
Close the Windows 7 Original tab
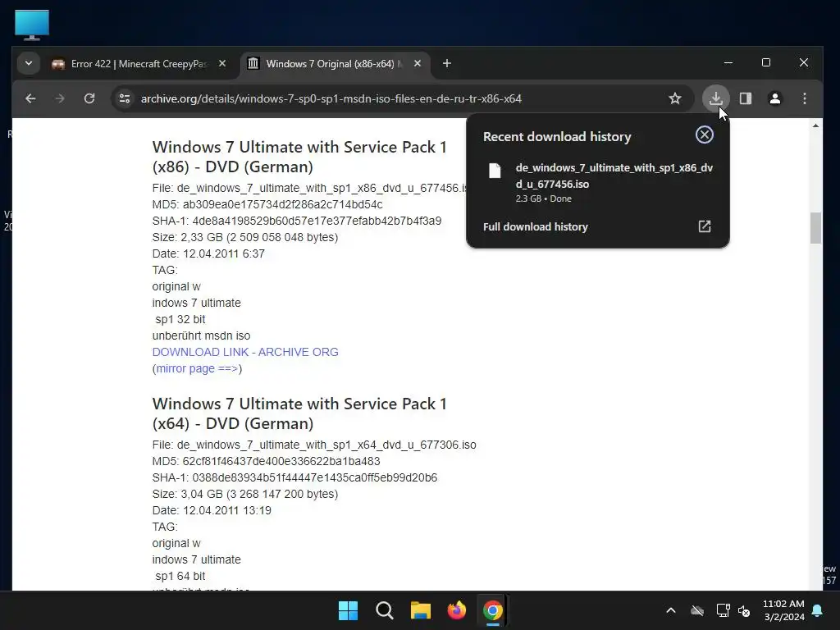click(x=418, y=64)
